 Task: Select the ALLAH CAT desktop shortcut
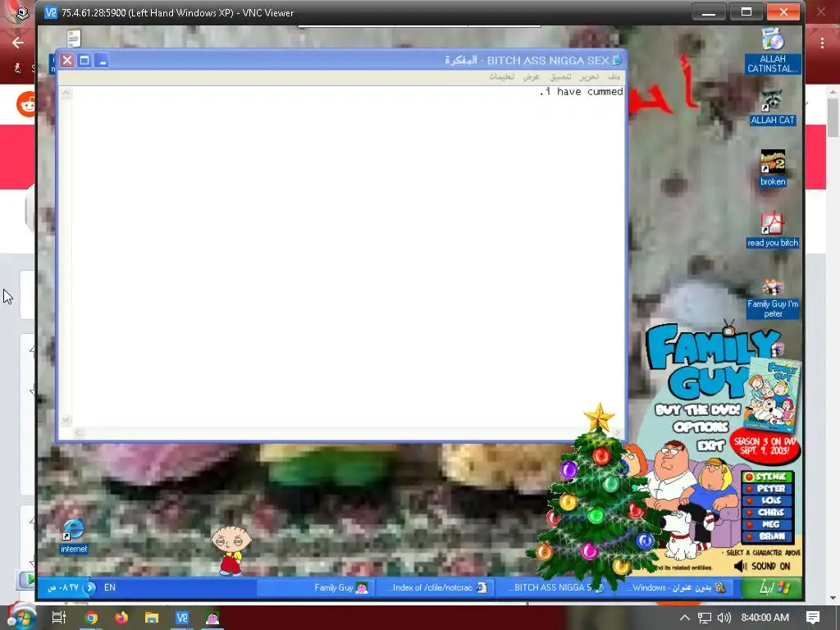coord(773,107)
